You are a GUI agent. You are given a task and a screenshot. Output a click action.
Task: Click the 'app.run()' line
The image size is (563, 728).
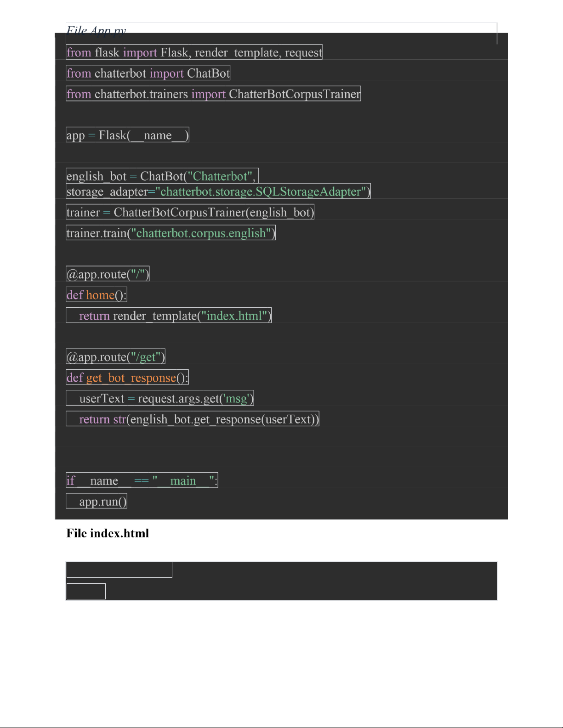(x=97, y=501)
